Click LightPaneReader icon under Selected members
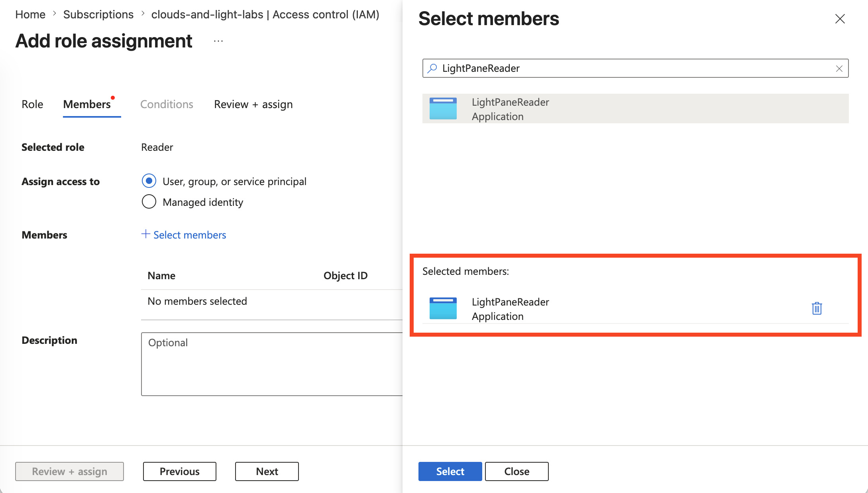The image size is (868, 493). (x=443, y=308)
